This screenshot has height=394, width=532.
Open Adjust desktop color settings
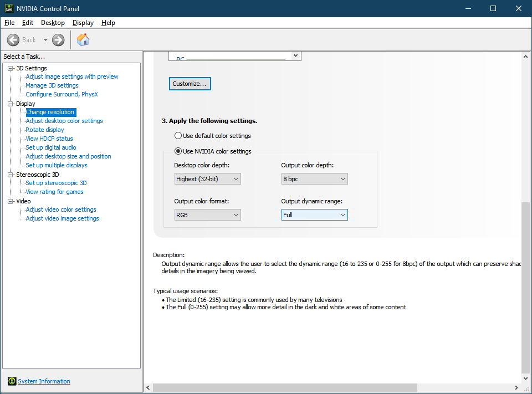tap(64, 121)
